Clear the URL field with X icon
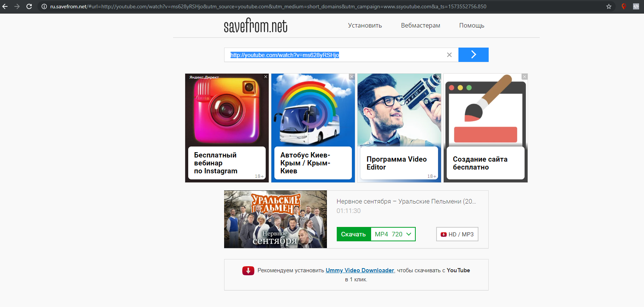This screenshot has width=644, height=307. [x=449, y=55]
